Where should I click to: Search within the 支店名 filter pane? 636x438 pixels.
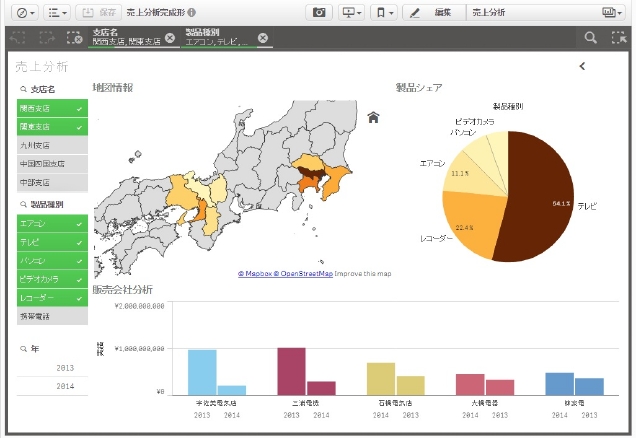pos(24,90)
